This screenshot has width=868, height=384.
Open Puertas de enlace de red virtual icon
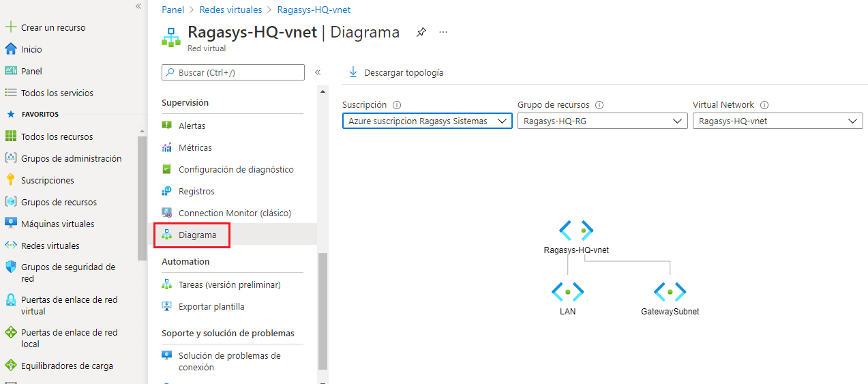pos(10,300)
